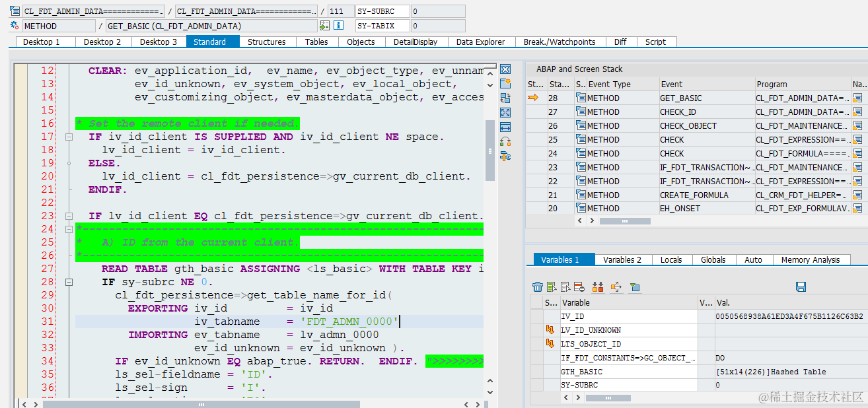The width and height of the screenshot is (868, 408).
Task: Click the SY-TABIX value field
Action: coord(438,26)
